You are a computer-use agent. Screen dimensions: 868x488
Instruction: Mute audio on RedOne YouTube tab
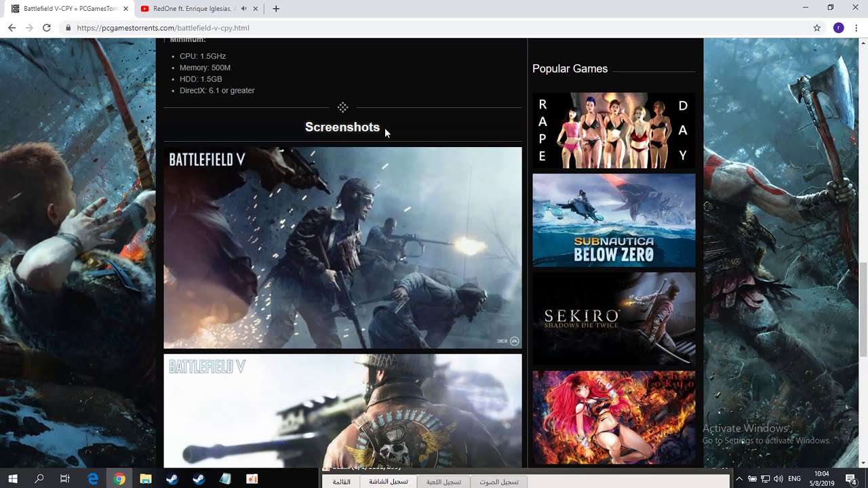click(244, 9)
